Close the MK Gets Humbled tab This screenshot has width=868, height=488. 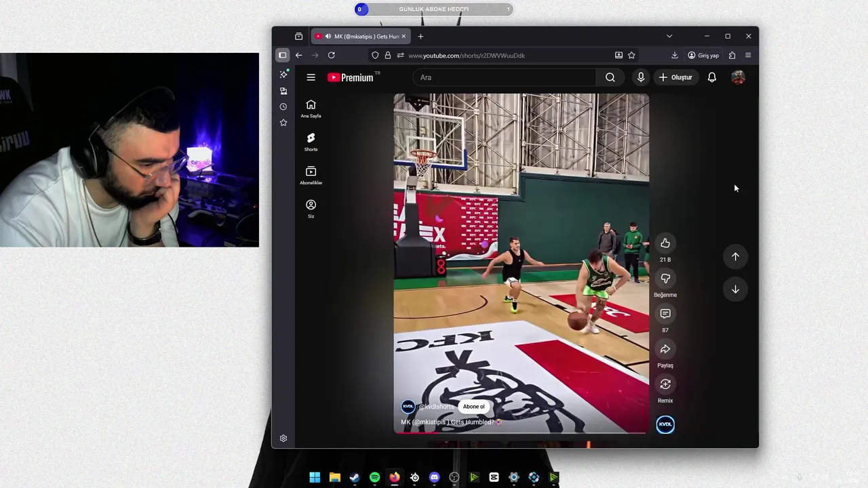pos(403,36)
